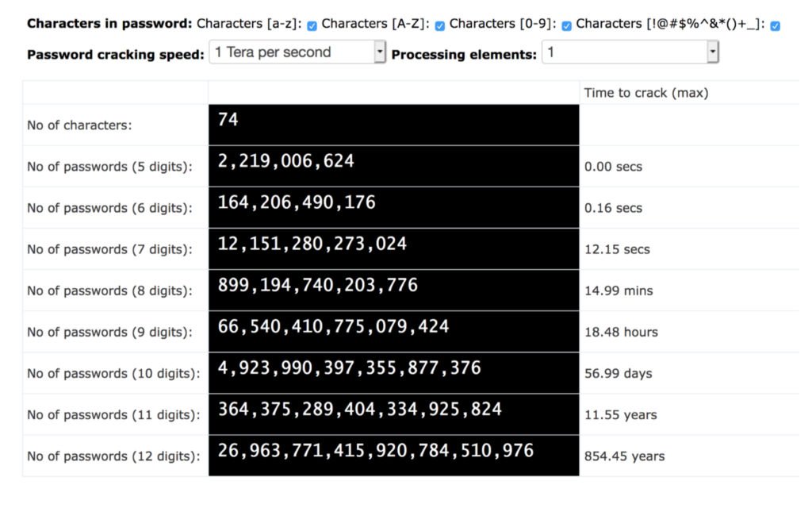812x508 pixels.
Task: Click the "No of characters:" row label
Action: pyautogui.click(x=79, y=125)
